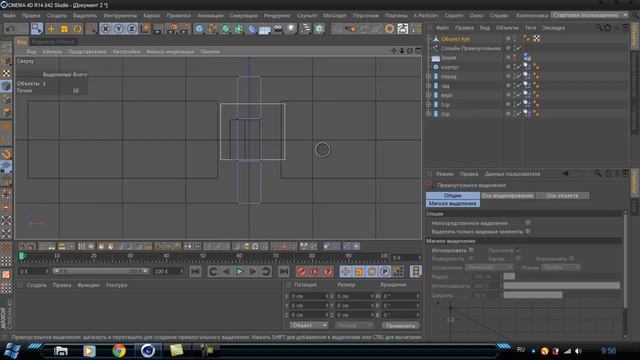Click the Мягкое выделение tab

point(453,203)
